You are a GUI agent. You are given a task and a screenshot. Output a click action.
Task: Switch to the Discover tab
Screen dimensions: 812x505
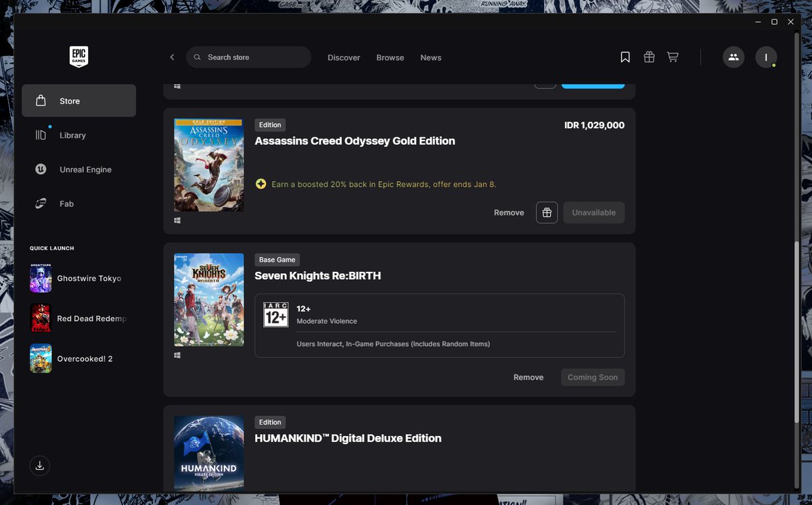click(344, 57)
